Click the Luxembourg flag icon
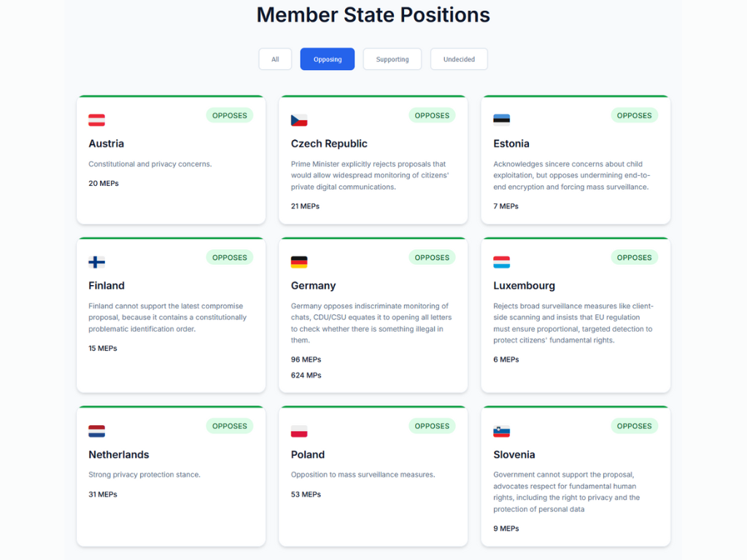747x560 pixels. click(501, 262)
